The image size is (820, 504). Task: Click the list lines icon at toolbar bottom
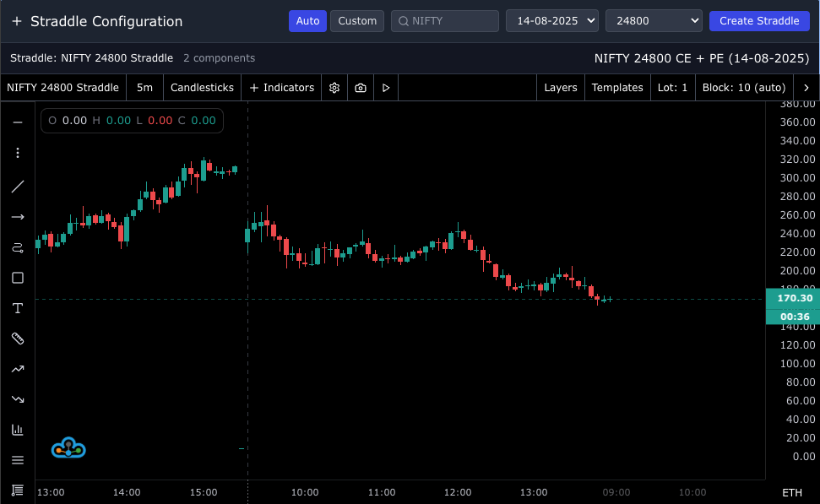pos(18,490)
